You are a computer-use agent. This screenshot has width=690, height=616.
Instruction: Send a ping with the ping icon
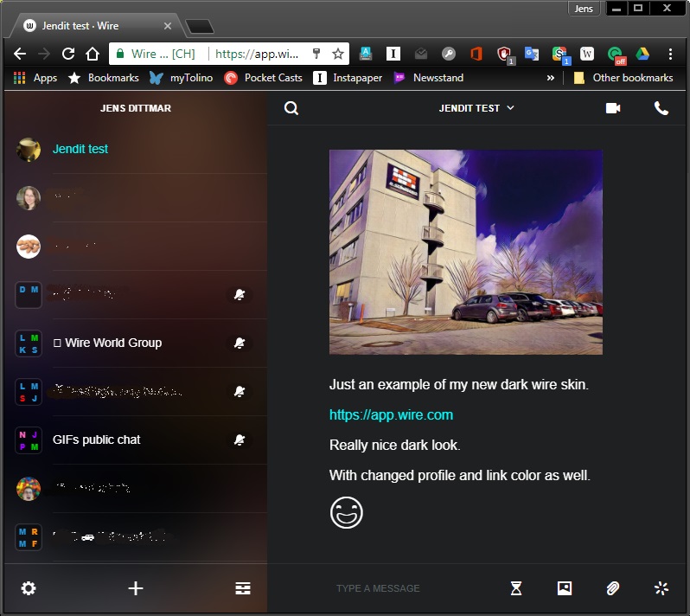point(661,587)
